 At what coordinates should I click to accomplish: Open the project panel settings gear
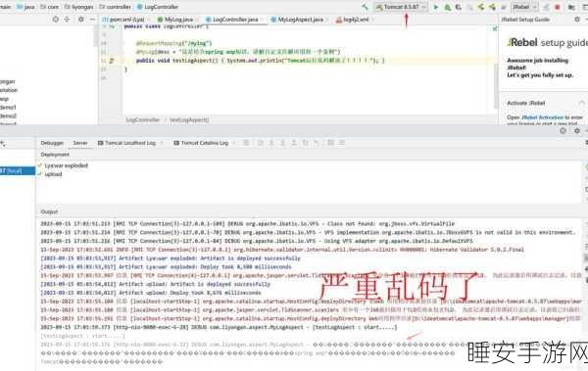pos(81,20)
